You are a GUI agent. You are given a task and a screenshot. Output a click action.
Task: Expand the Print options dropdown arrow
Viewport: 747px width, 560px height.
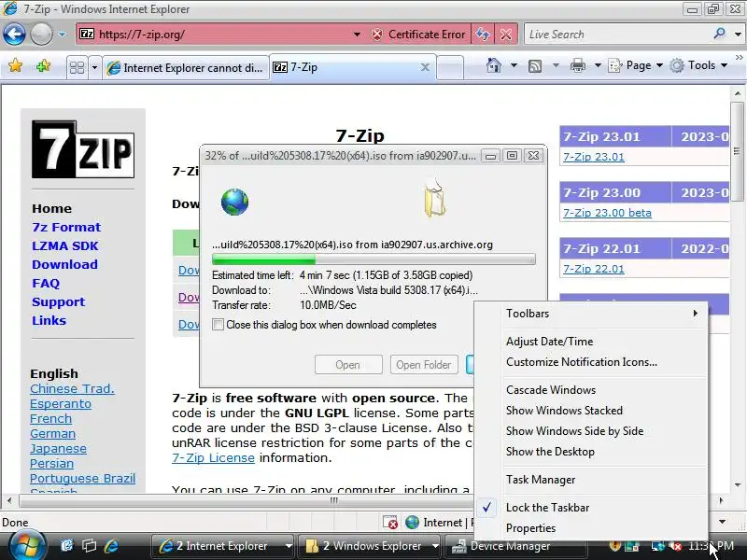598,65
